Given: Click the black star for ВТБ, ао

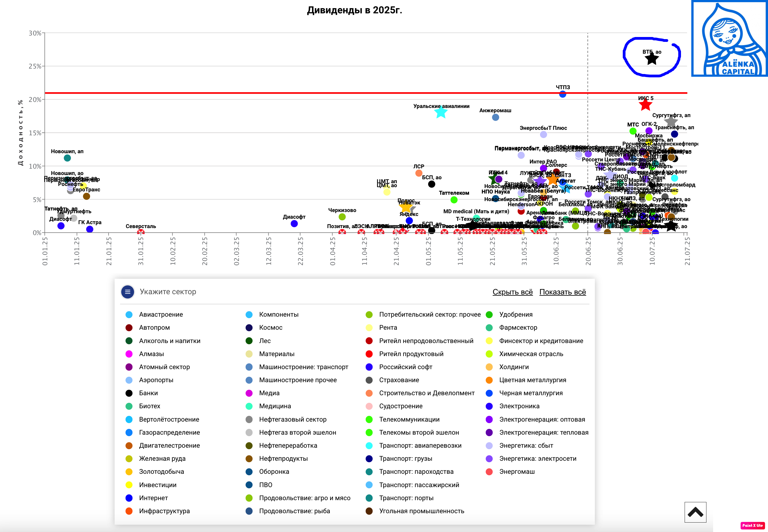Looking at the screenshot, I should click(652, 59).
